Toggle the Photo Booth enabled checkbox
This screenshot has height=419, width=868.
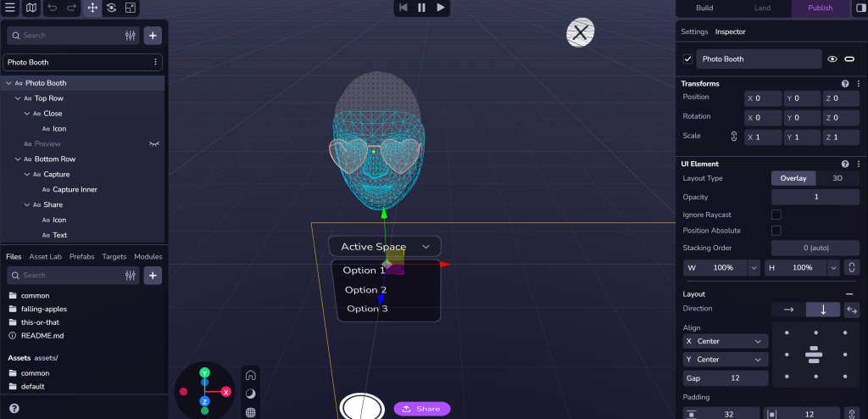(x=687, y=59)
